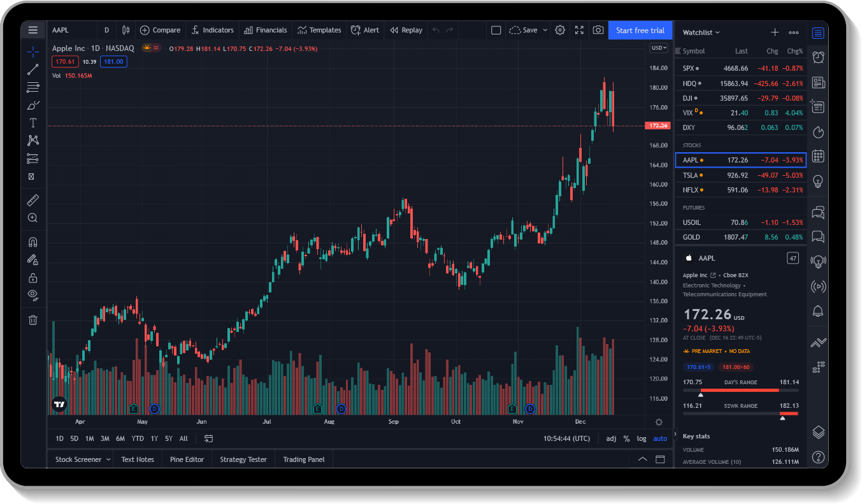Select TSLA in the watchlist

(x=741, y=175)
